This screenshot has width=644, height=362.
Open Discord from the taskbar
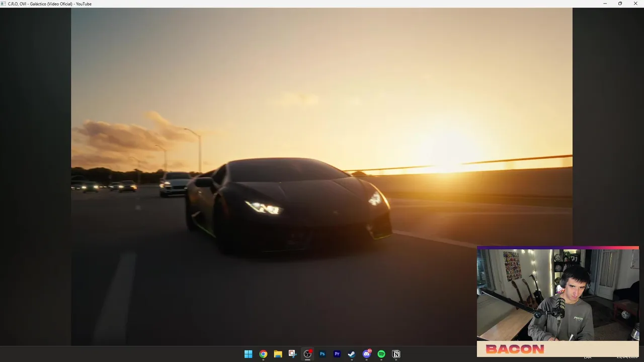pyautogui.click(x=367, y=354)
